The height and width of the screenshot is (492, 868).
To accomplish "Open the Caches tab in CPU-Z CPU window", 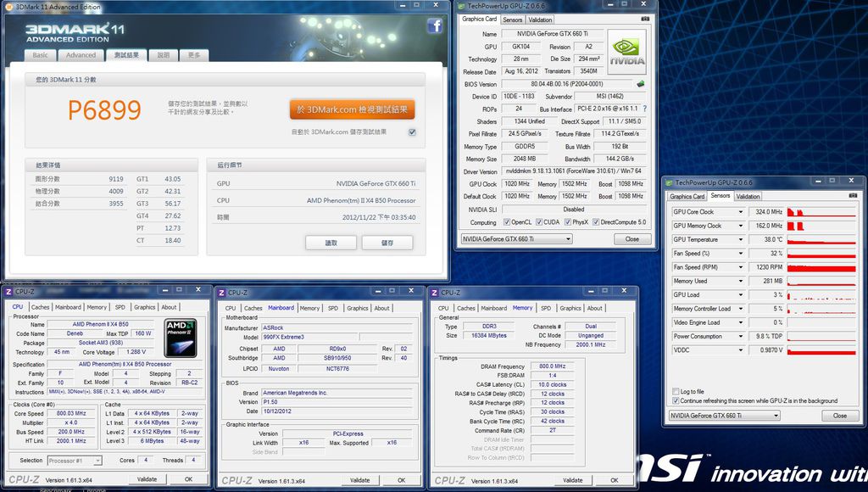I will (40, 307).
